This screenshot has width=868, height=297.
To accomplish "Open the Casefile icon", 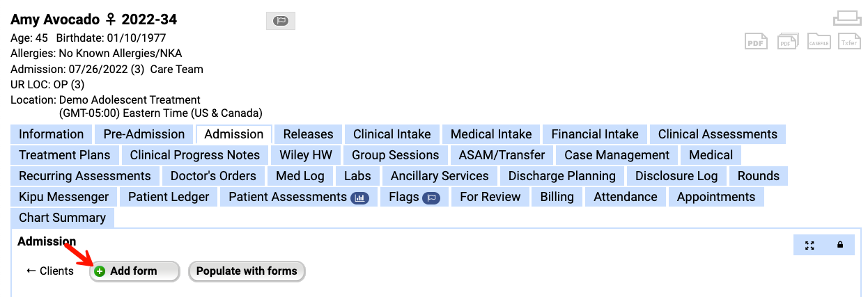I will point(819,42).
